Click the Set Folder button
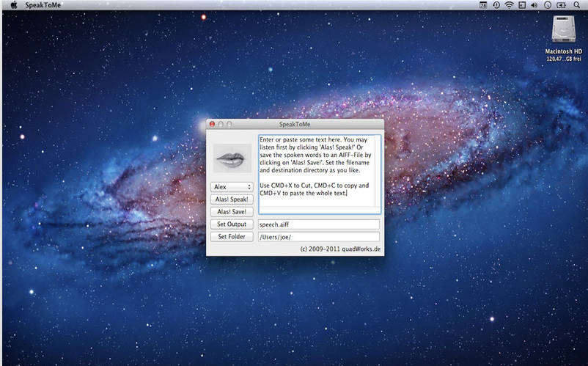The image size is (588, 366). 232,236
